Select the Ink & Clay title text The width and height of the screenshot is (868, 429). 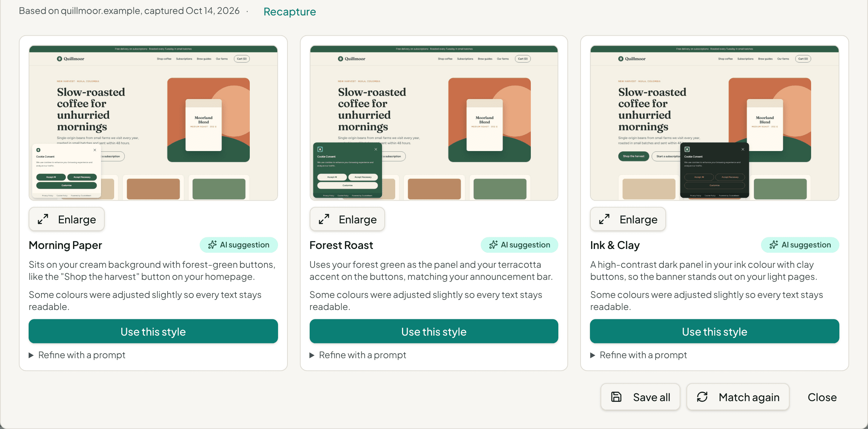[615, 245]
